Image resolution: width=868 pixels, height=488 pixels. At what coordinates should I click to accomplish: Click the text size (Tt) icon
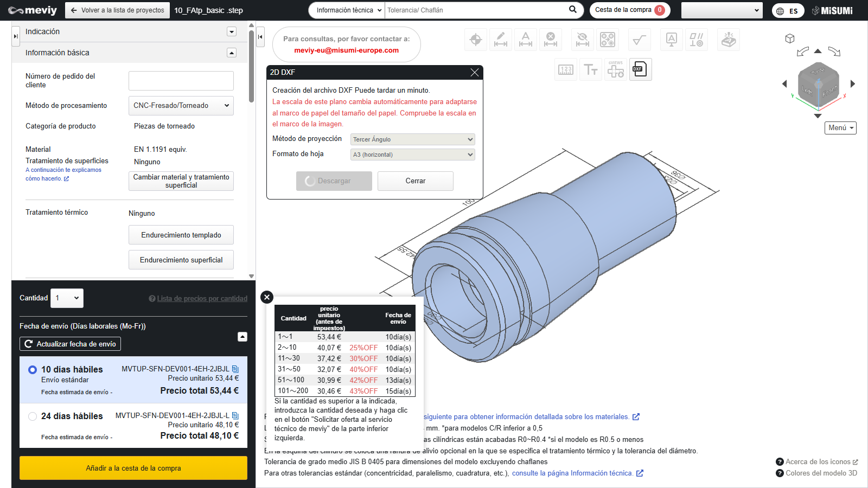(x=591, y=69)
